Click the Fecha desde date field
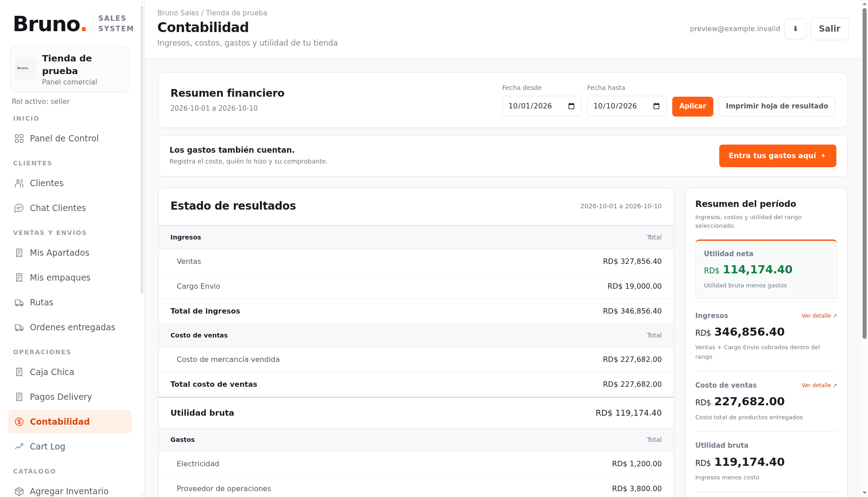Viewport: 868px width, 497px height. [x=542, y=106]
